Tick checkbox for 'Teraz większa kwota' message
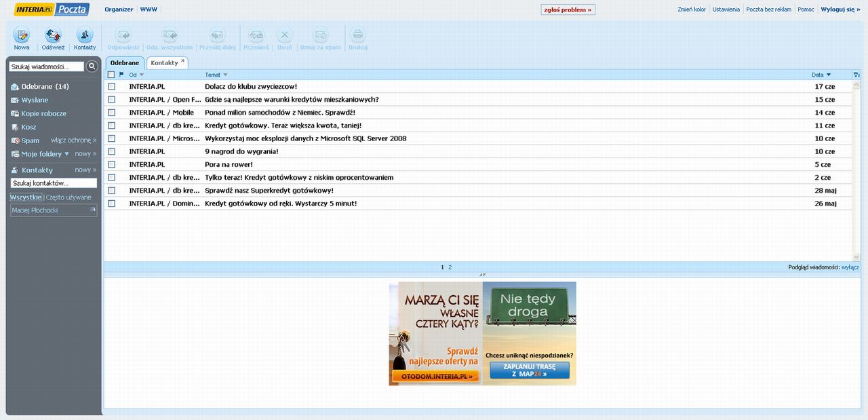The height and width of the screenshot is (420, 868). [x=111, y=126]
